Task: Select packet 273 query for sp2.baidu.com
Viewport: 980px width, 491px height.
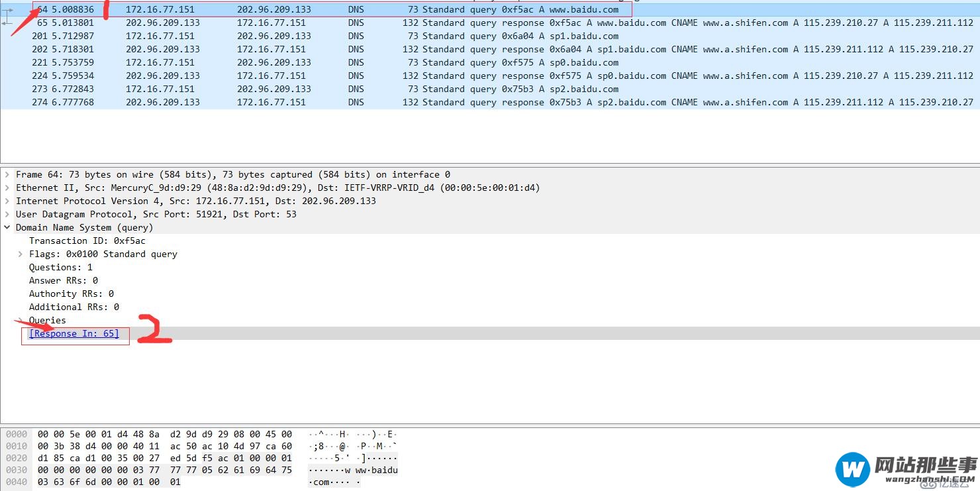Action: click(490, 89)
